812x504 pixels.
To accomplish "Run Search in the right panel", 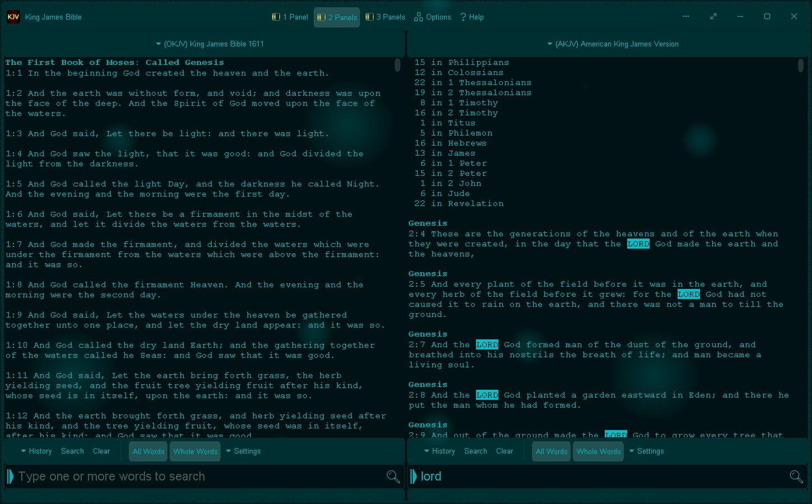I will pos(475,451).
